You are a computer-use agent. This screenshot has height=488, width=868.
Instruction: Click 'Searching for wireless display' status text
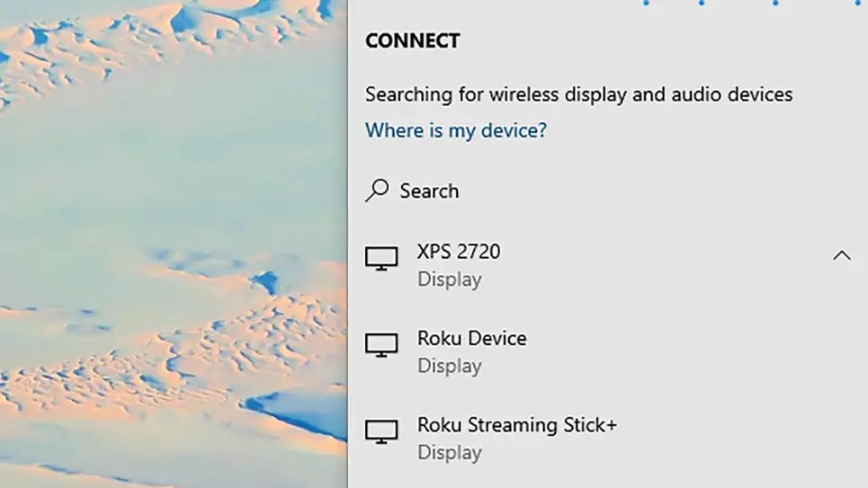(578, 94)
